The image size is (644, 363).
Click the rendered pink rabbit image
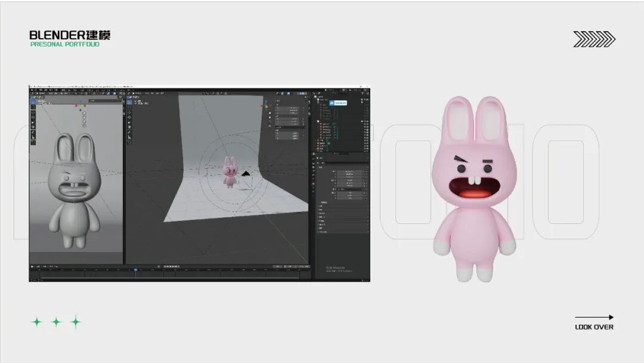(475, 189)
